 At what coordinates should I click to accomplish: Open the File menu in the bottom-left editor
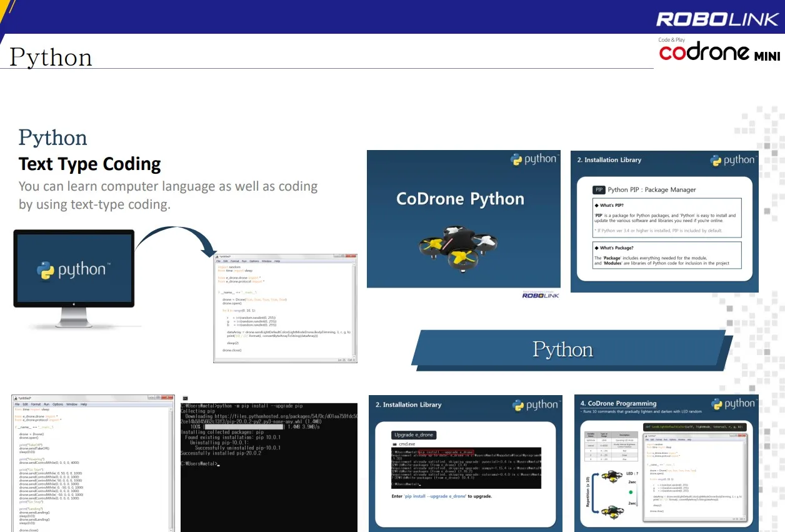click(x=17, y=404)
